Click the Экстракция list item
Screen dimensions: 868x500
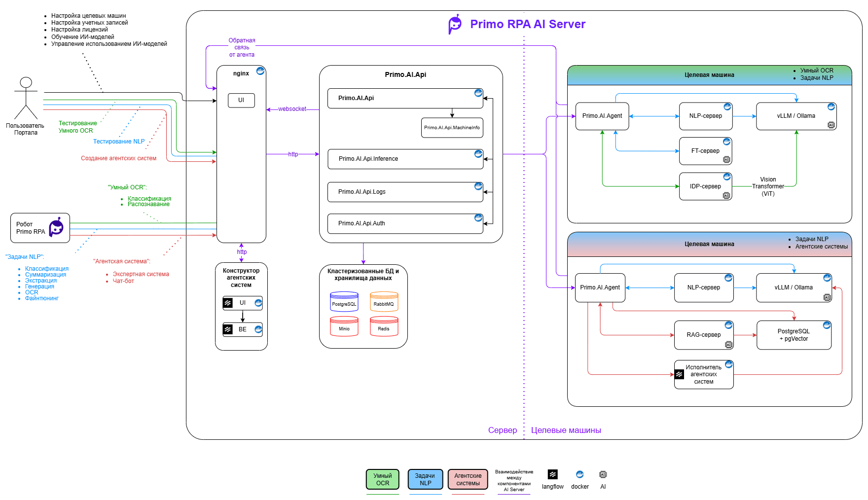[41, 281]
